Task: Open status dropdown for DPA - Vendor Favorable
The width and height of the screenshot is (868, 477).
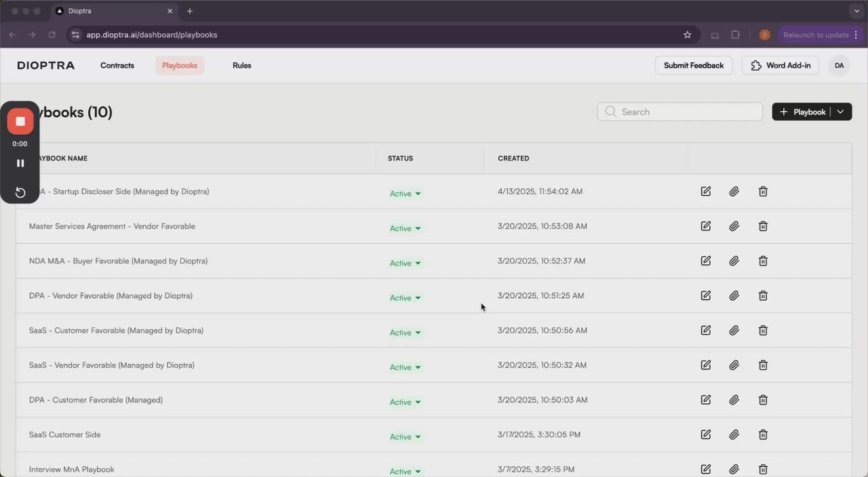Action: pos(406,298)
